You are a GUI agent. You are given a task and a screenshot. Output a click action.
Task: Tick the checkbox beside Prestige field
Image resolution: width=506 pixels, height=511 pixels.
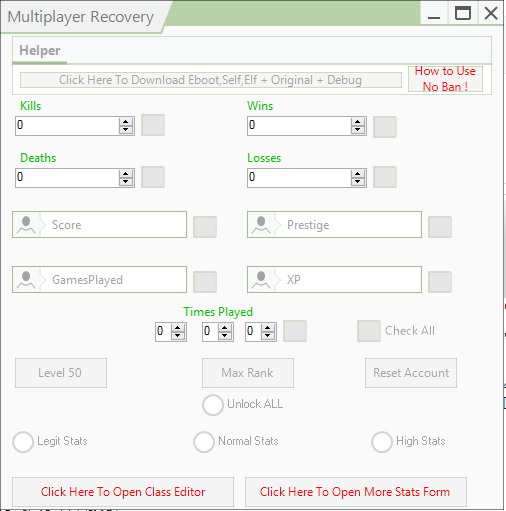[x=440, y=227]
